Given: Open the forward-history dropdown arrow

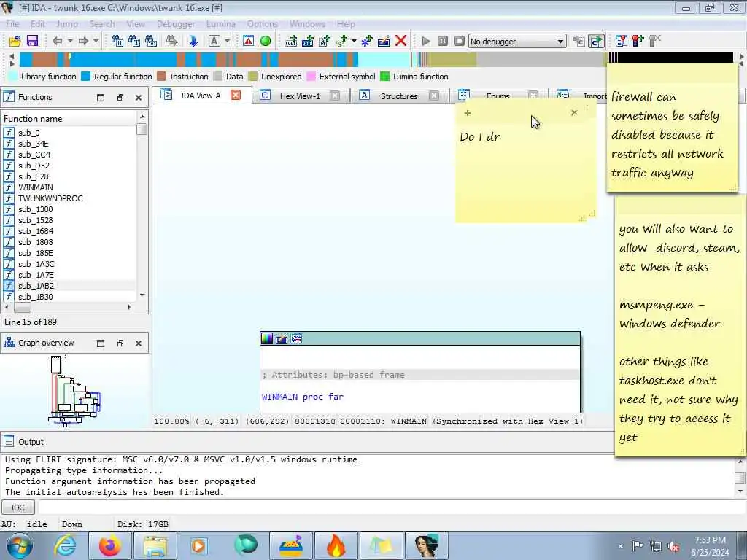Looking at the screenshot, I should click(x=96, y=41).
